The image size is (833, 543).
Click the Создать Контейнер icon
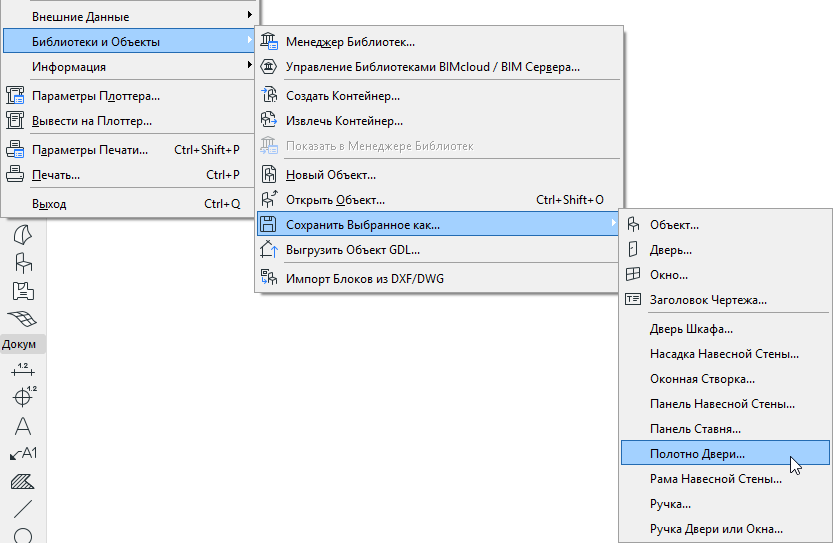[x=269, y=96]
